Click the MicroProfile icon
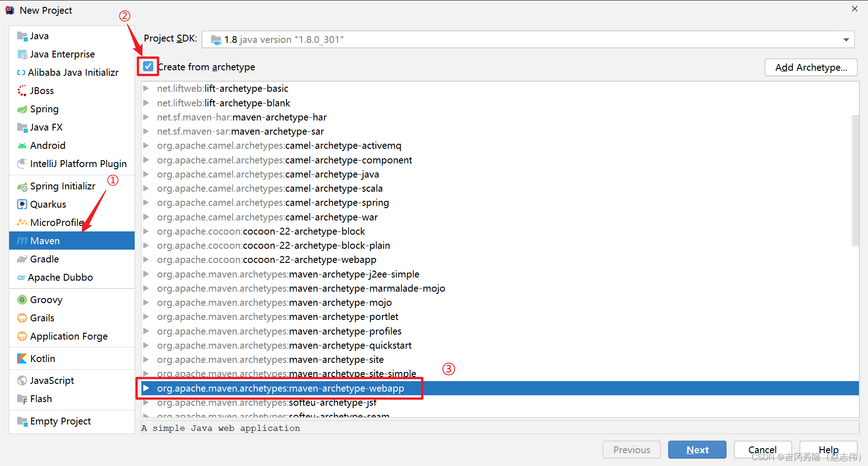 (x=22, y=223)
